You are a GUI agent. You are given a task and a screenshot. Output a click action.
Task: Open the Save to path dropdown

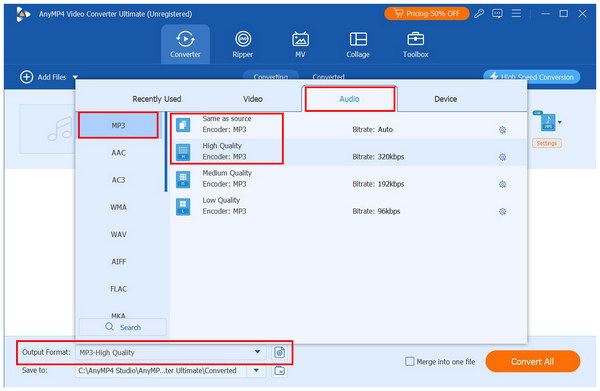tap(256, 370)
